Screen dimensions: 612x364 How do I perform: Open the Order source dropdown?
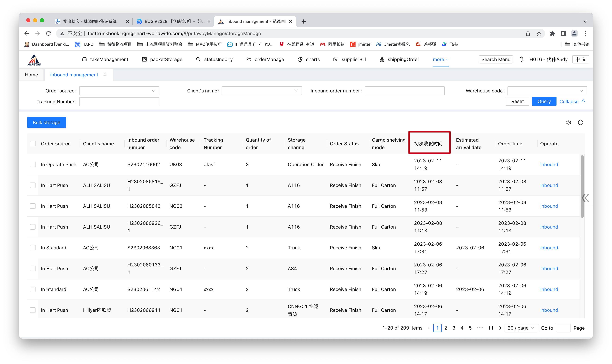(119, 91)
